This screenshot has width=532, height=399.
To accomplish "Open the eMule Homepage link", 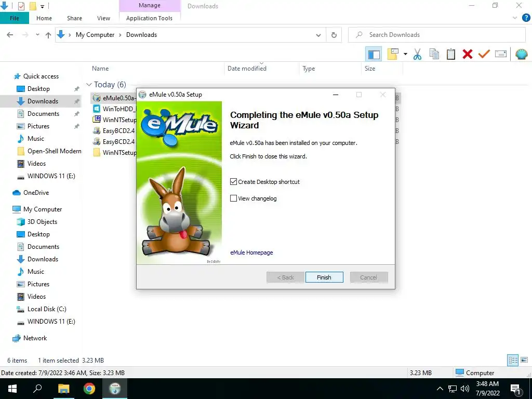I will click(x=251, y=252).
